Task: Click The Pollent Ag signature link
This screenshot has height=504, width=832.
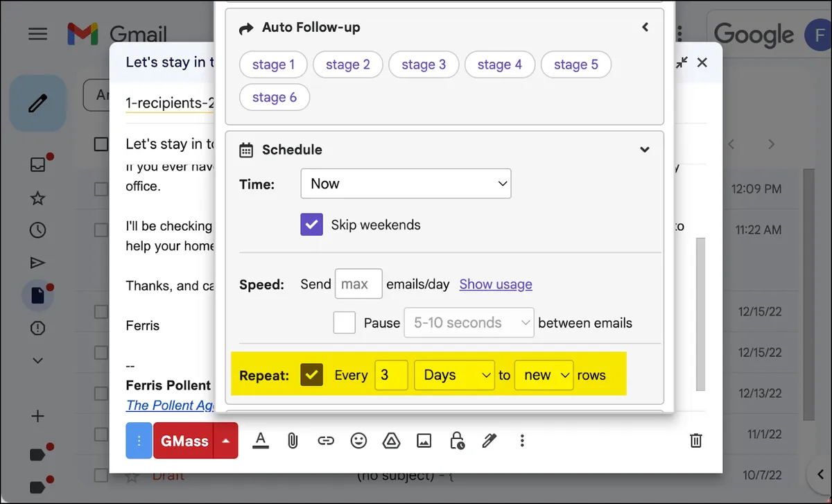Action: point(169,406)
